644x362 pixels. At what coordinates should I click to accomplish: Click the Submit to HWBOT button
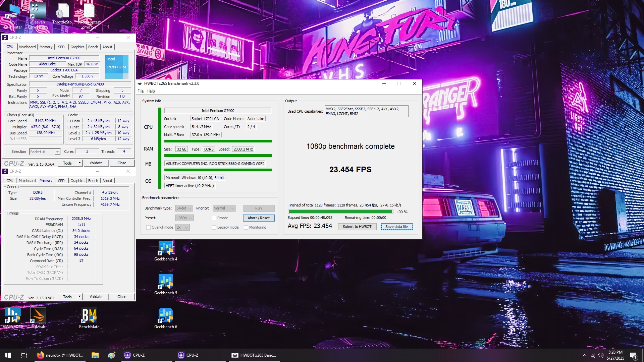point(357,227)
